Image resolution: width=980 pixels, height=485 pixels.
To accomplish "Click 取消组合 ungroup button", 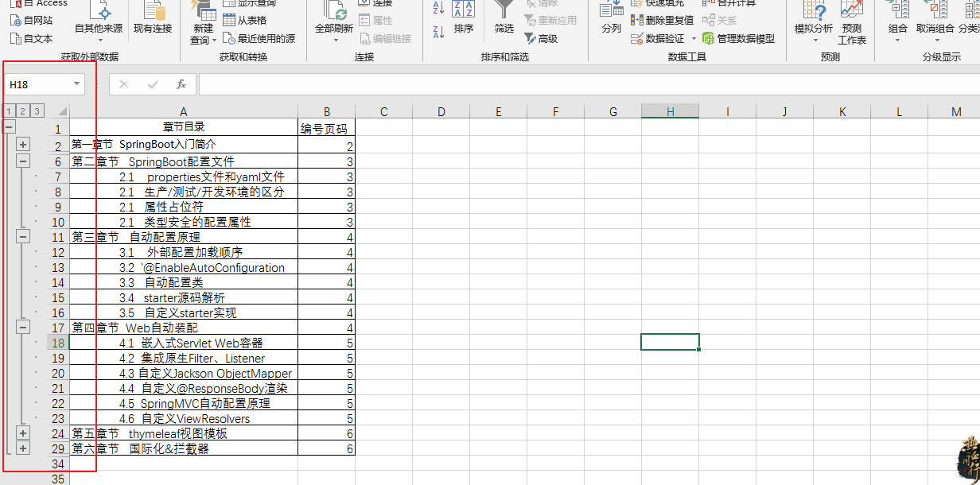I will 935,21.
